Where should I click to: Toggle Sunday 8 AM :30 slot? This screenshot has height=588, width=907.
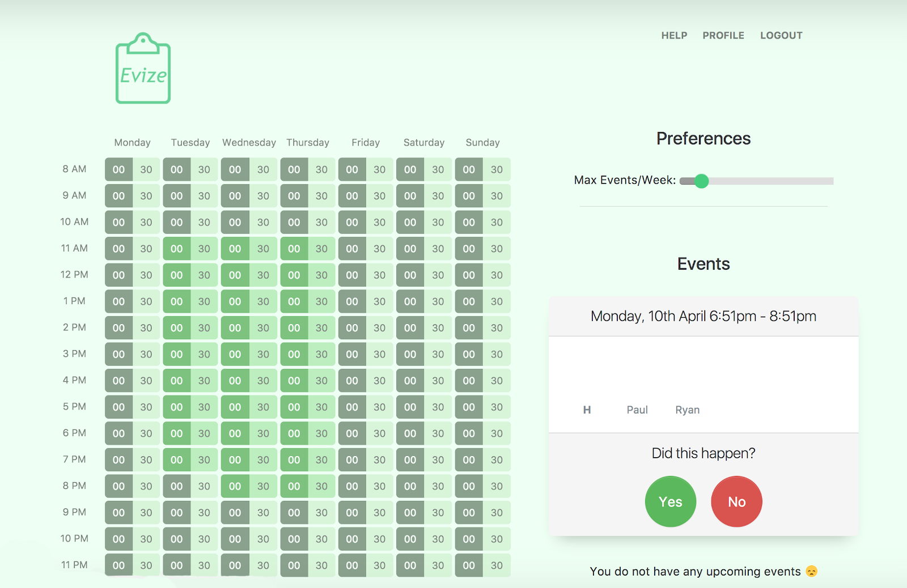497,169
